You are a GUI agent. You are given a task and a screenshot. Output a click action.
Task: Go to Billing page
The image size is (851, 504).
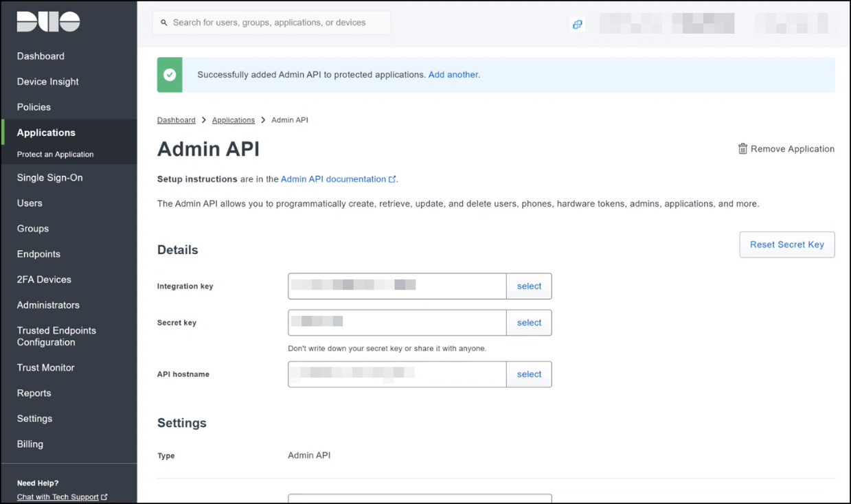click(30, 444)
